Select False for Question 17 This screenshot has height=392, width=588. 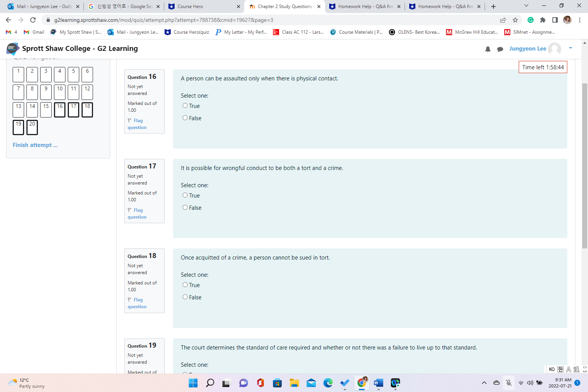click(185, 207)
